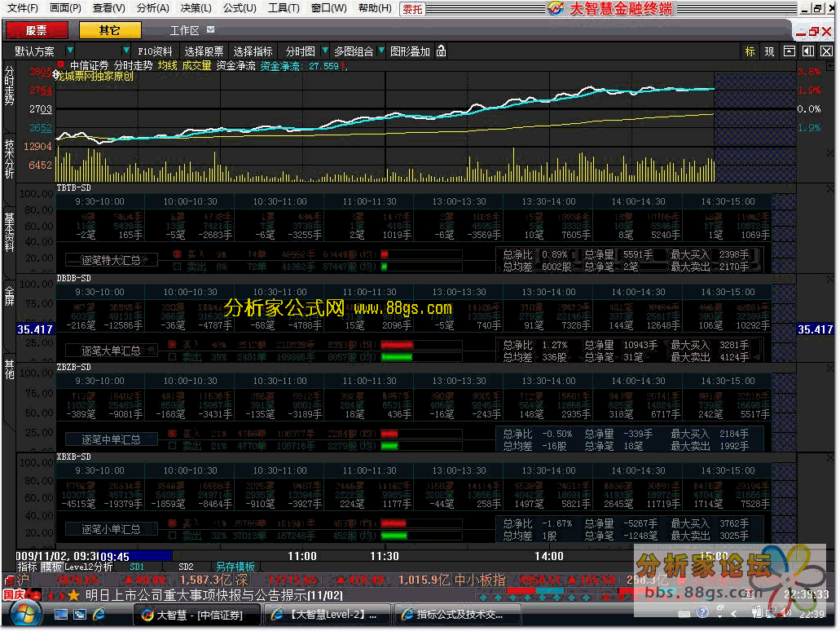840x631 pixels.
Task: Open the empty combo box dropdown arrow
Action: coord(126,51)
